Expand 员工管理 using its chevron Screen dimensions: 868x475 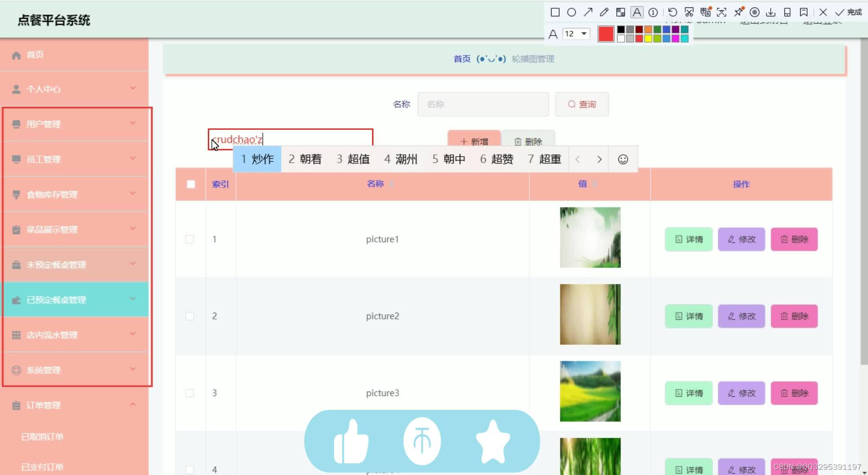(132, 158)
